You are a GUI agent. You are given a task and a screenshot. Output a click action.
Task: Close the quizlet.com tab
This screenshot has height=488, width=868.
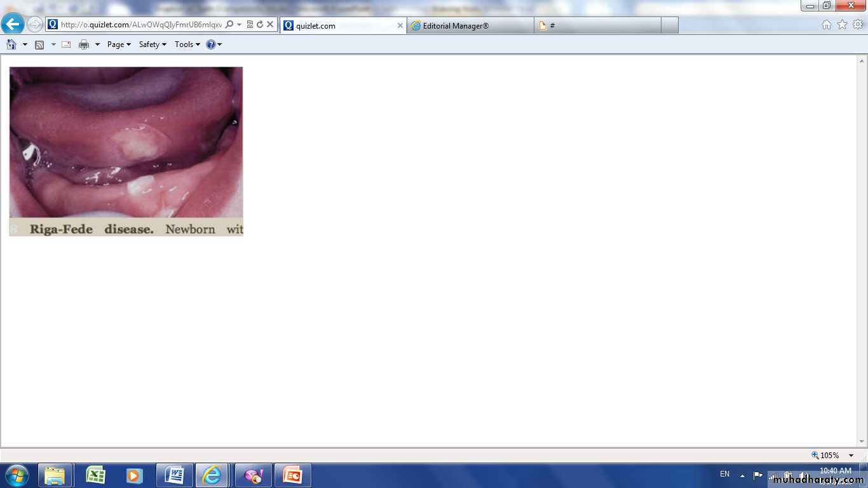click(400, 25)
